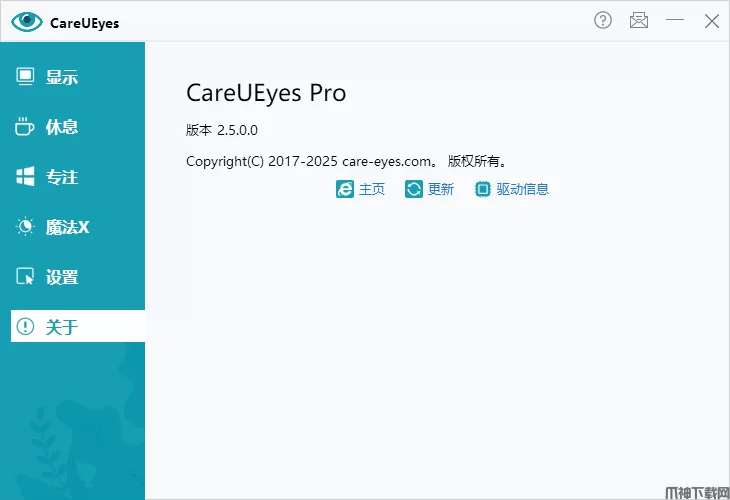Click the browser icon next to 主页
The height and width of the screenshot is (500, 730).
point(345,189)
